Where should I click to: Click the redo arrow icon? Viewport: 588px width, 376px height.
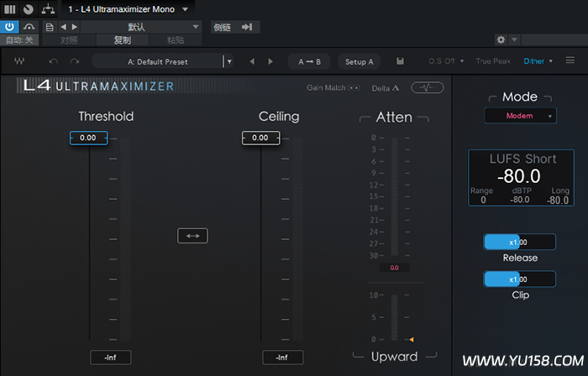pos(75,61)
